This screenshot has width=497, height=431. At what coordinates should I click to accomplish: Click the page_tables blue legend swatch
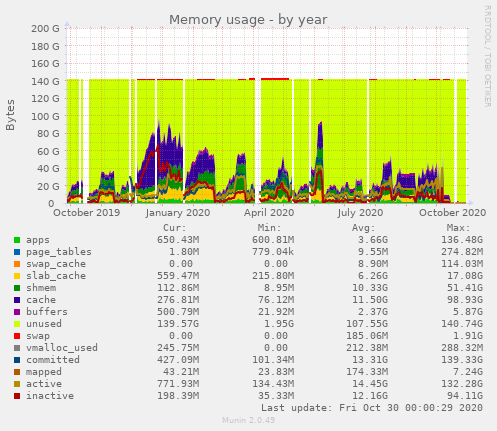point(17,252)
